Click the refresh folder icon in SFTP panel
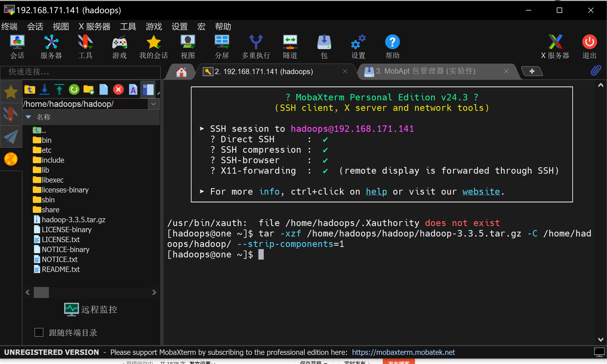 point(74,89)
